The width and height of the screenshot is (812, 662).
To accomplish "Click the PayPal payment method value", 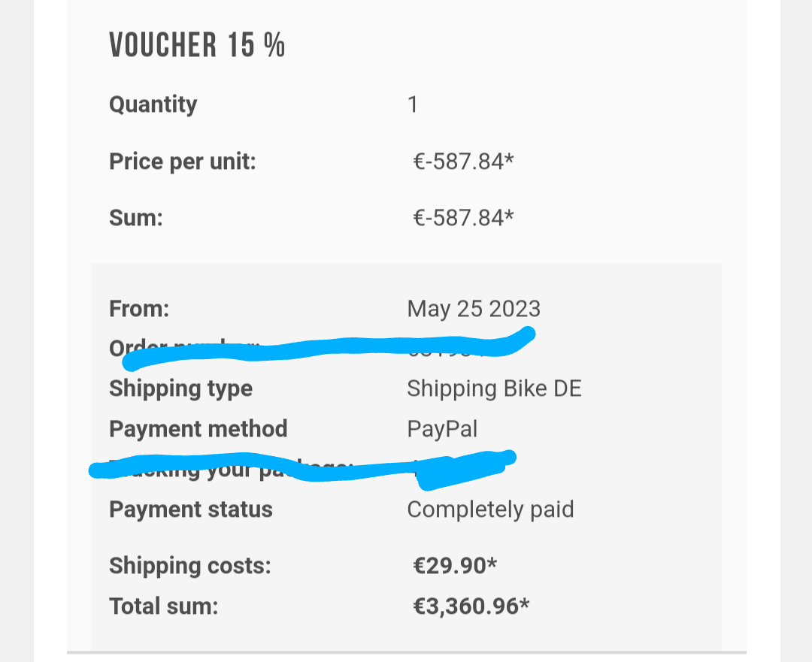I will (x=442, y=429).
